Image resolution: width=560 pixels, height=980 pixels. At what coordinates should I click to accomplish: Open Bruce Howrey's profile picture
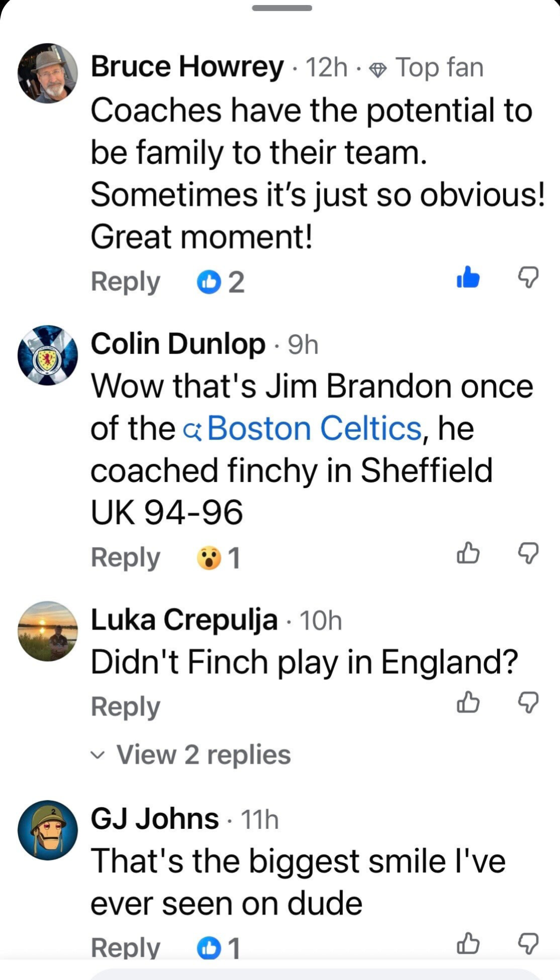[x=48, y=73]
